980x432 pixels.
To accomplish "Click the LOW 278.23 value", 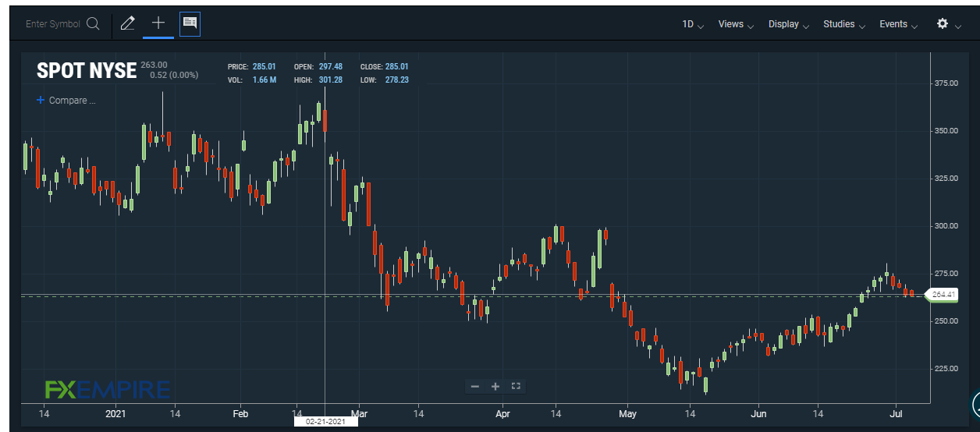I will pyautogui.click(x=396, y=80).
